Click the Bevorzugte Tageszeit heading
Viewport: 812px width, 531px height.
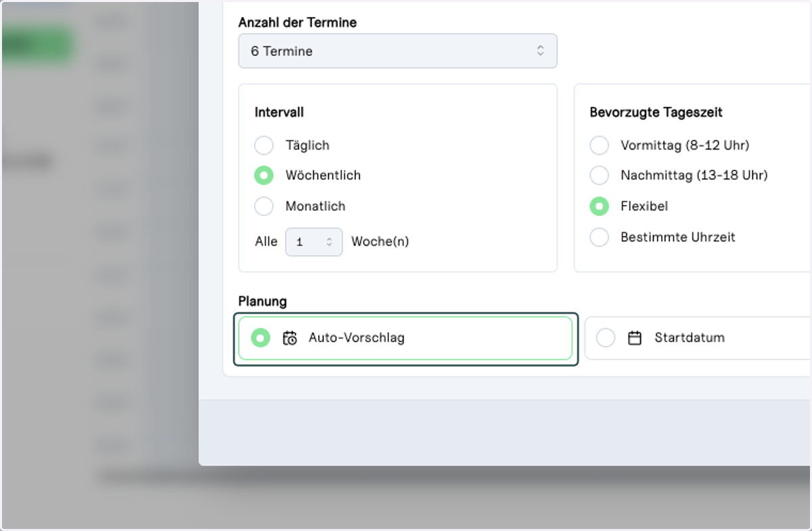[656, 112]
